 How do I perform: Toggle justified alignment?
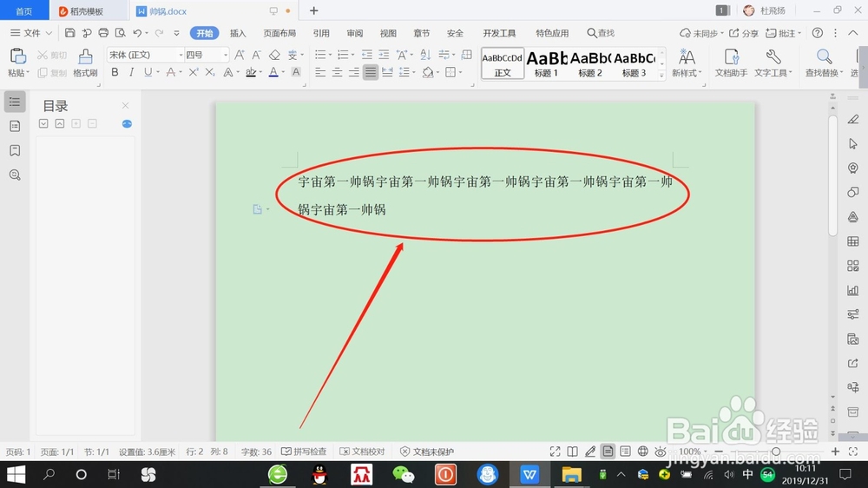371,72
